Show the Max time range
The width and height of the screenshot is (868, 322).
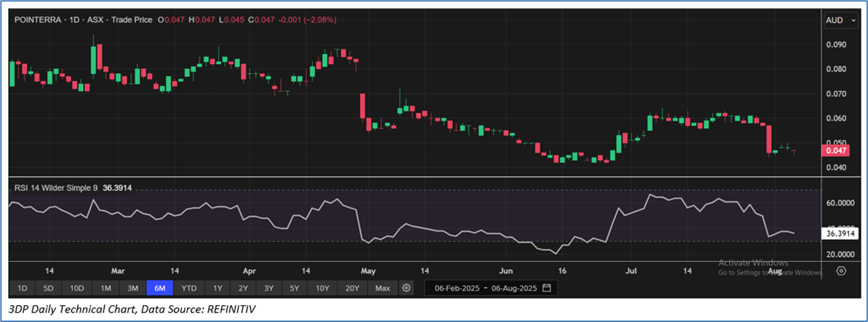click(382, 288)
